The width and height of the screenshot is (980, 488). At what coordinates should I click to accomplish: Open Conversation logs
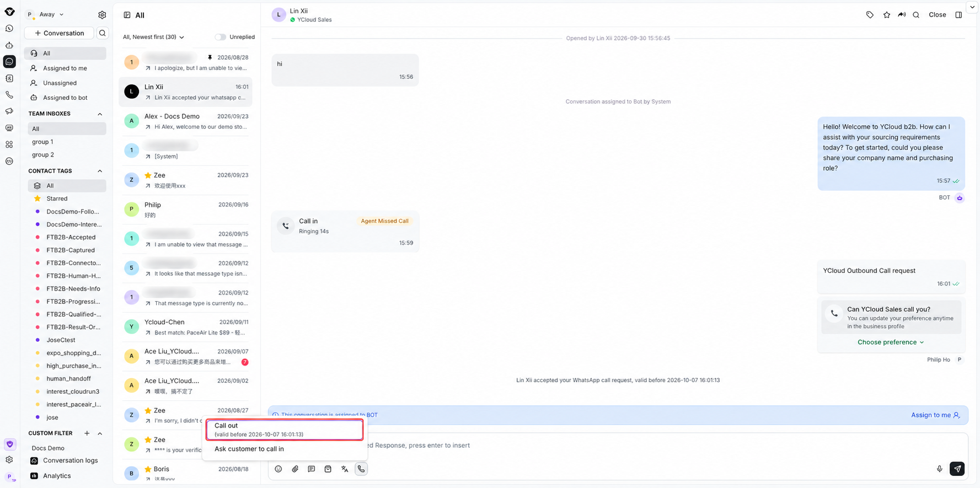point(65,461)
